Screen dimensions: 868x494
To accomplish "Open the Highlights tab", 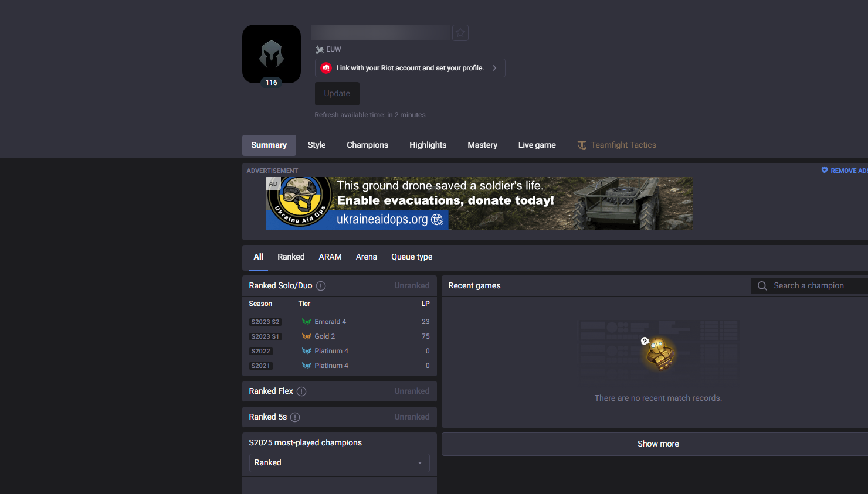I will click(x=428, y=145).
